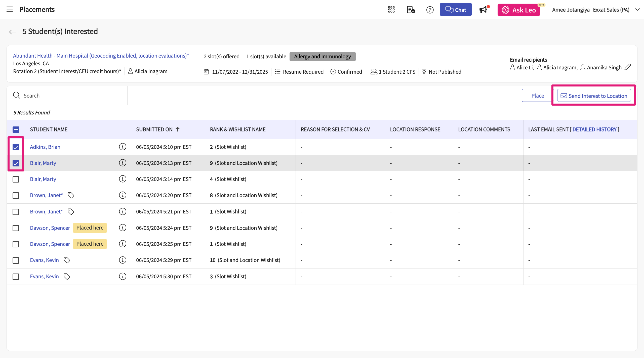Screen dimensions: 644x358
Task: Open the Detailed History link
Action: [594, 129]
